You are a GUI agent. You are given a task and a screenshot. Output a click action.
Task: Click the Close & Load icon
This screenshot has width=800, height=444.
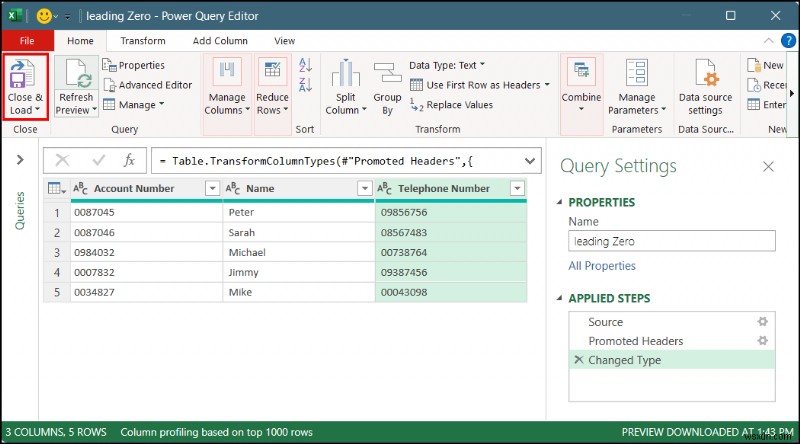click(x=21, y=73)
